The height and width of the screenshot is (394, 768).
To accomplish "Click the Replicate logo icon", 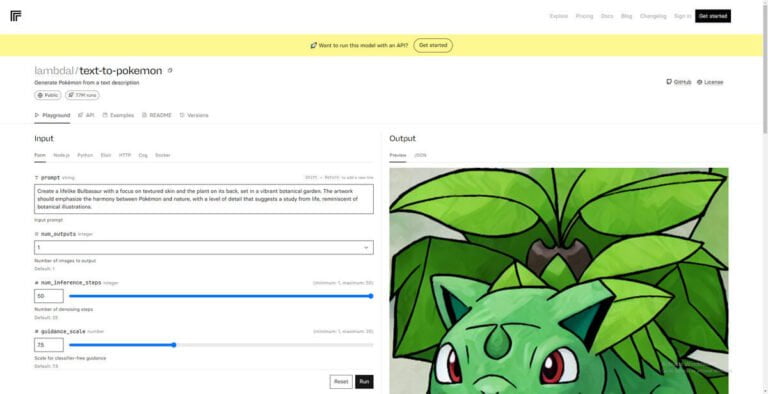I will point(16,16).
